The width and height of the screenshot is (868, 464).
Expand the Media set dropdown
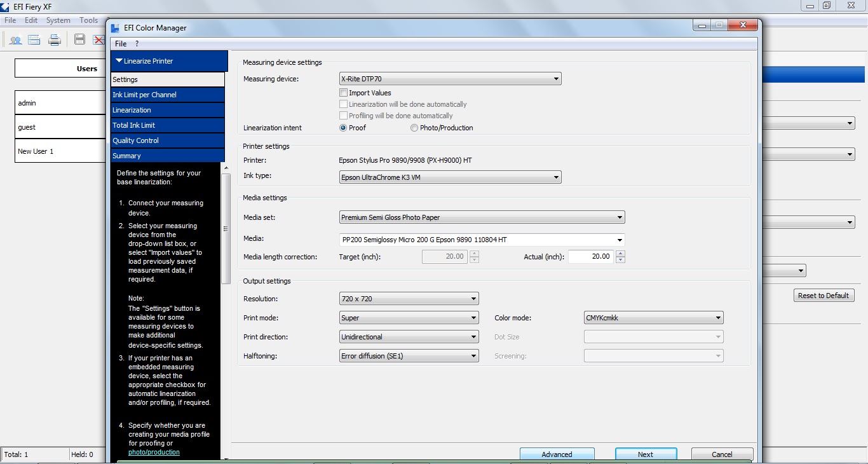620,217
